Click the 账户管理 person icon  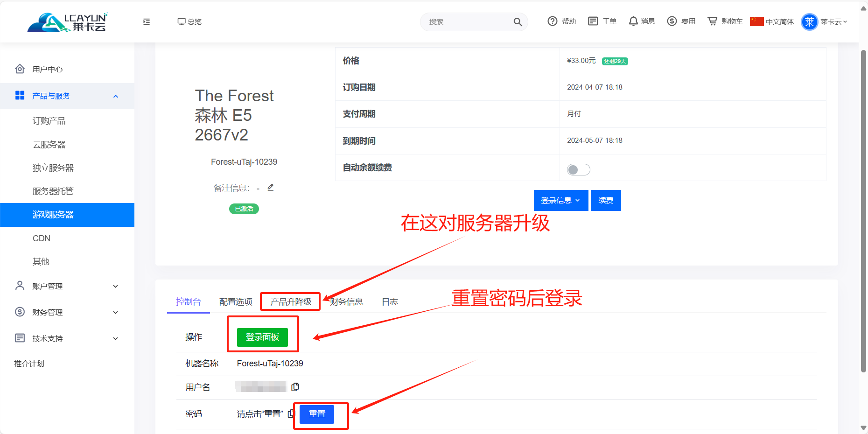[20, 286]
